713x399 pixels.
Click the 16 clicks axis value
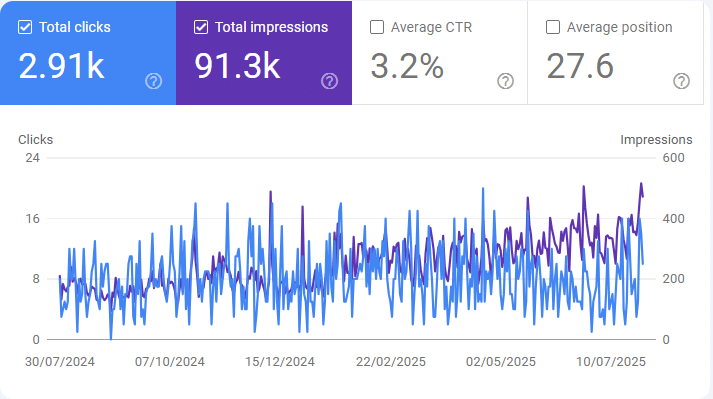pos(33,219)
